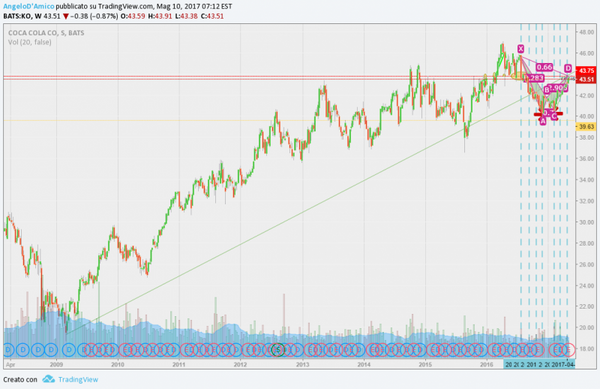Viewport: 600px width, 389px height.
Task: Click the pink 0.66 ratio label
Action: tap(544, 67)
